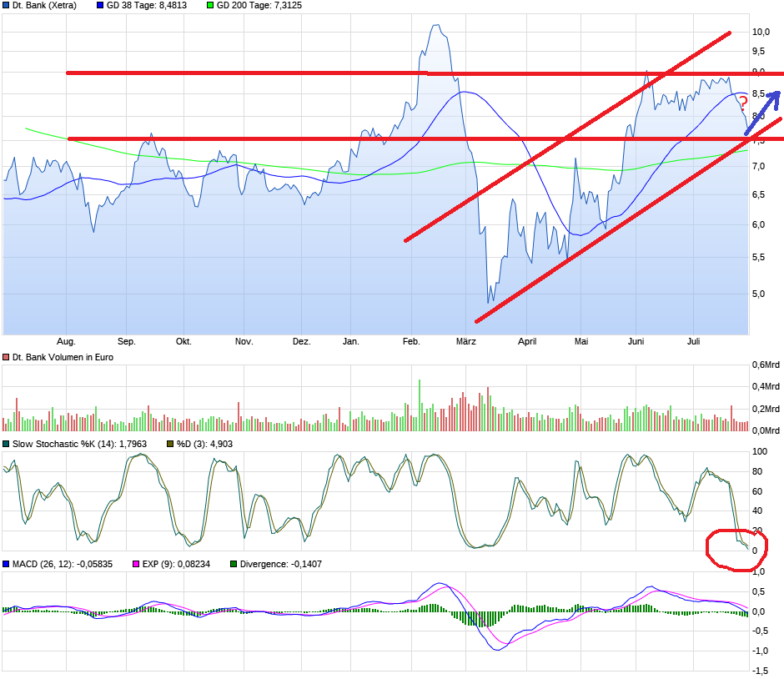The width and height of the screenshot is (784, 679).
Task: Click the %D (3) olive legend square
Action: point(170,444)
